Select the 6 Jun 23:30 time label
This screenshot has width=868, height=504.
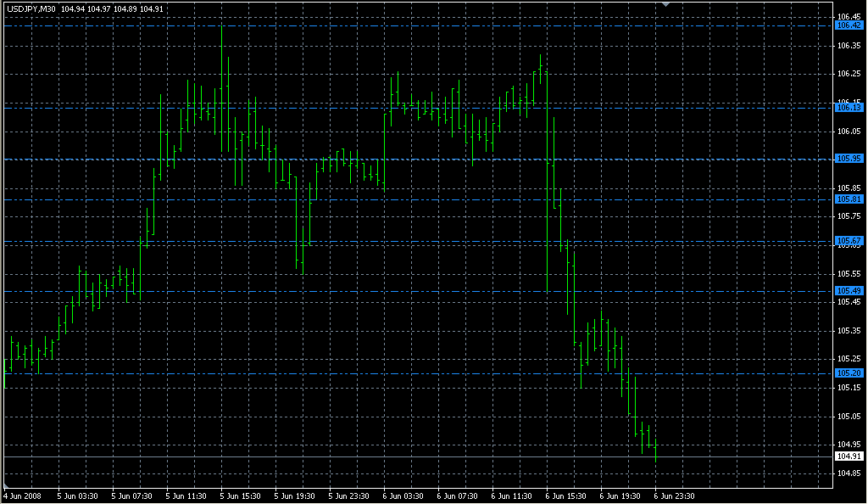[674, 496]
